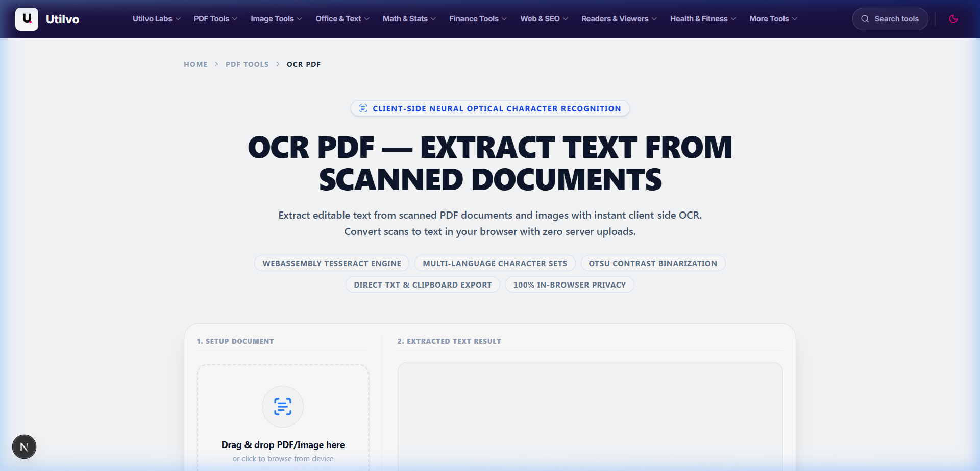This screenshot has width=980, height=471.
Task: Go to HOME breadcrumb link
Action: [x=195, y=64]
